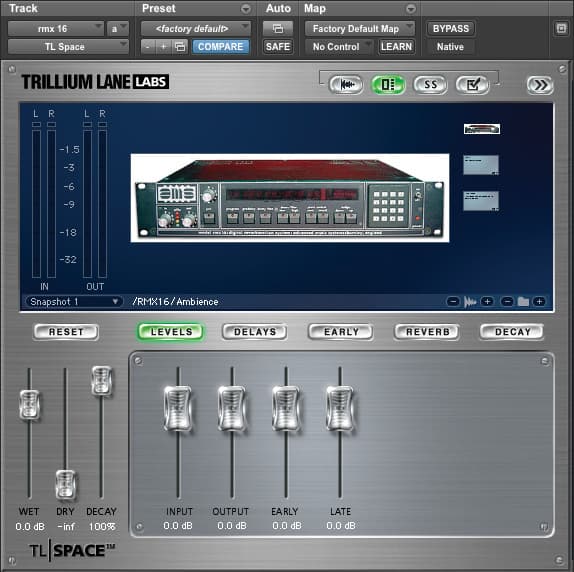Open the Snapshot 1 dropdown
The width and height of the screenshot is (574, 572).
(x=74, y=302)
